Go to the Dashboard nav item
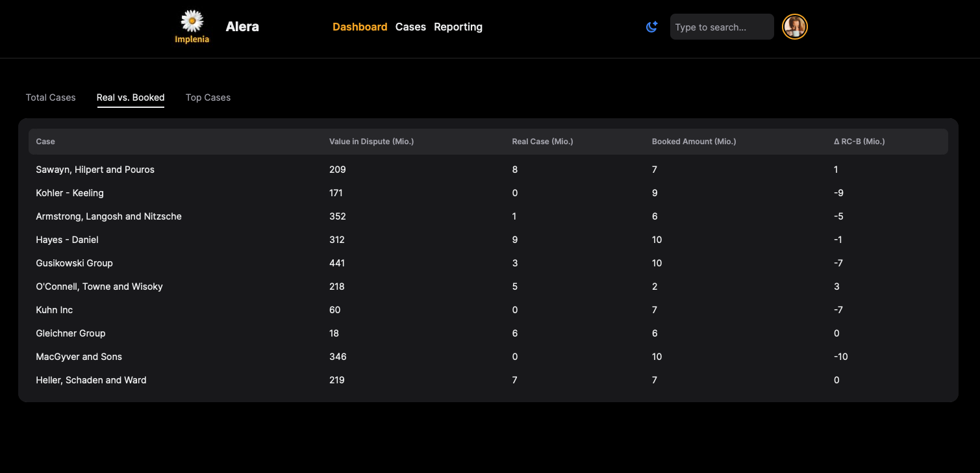 pos(360,27)
